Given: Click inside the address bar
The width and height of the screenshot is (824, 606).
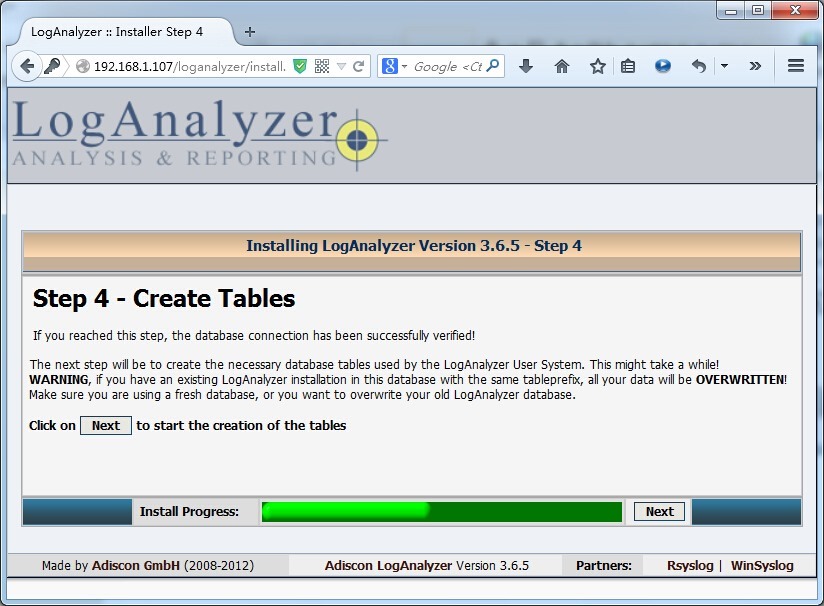Looking at the screenshot, I should coord(200,65).
